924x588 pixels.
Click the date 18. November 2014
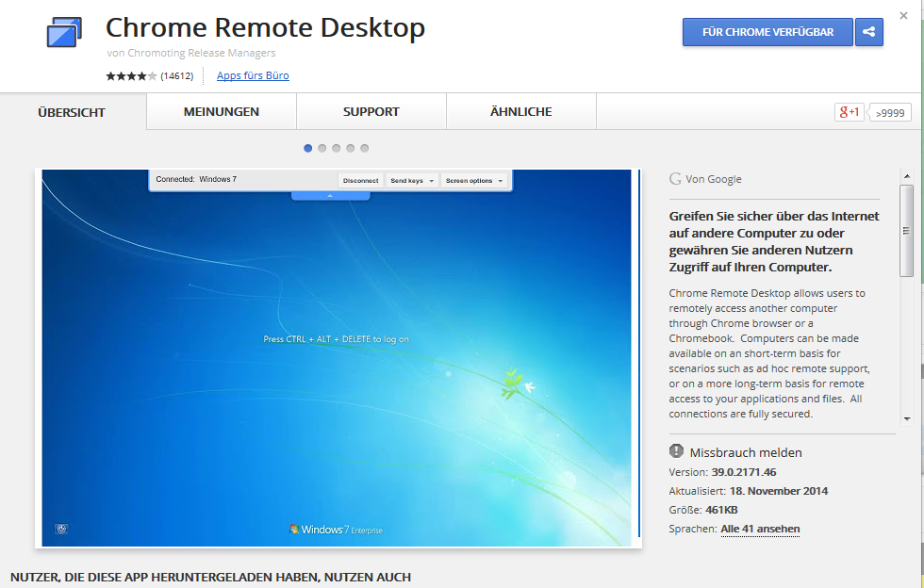[x=779, y=491]
